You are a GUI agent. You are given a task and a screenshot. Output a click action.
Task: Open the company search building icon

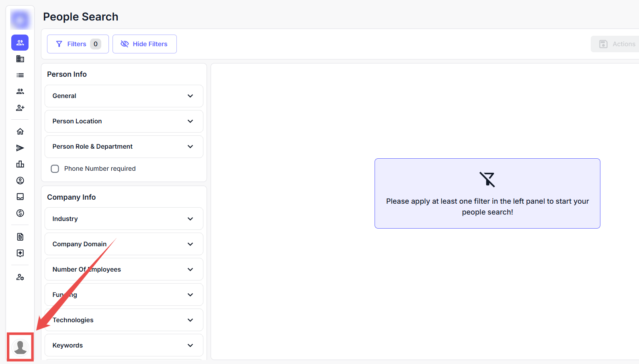20,59
